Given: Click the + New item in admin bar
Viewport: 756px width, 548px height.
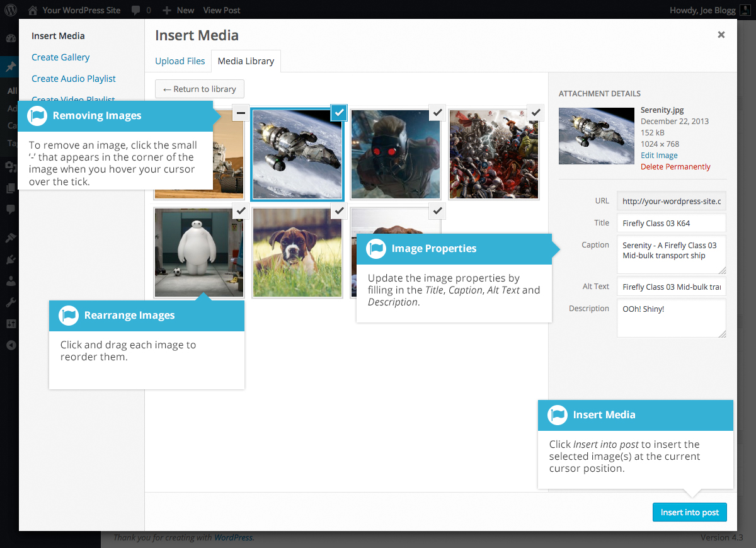Looking at the screenshot, I should (x=178, y=10).
